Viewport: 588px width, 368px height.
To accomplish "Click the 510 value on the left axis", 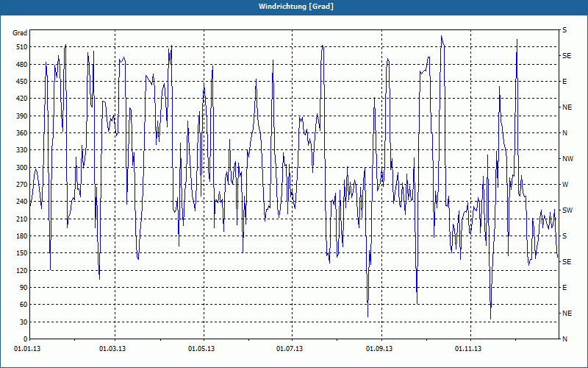I will [21, 47].
